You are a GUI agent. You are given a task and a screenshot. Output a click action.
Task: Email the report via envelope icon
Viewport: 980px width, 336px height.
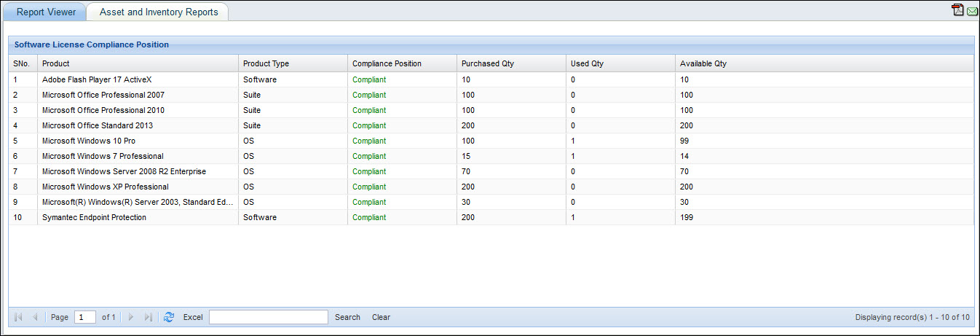point(971,10)
